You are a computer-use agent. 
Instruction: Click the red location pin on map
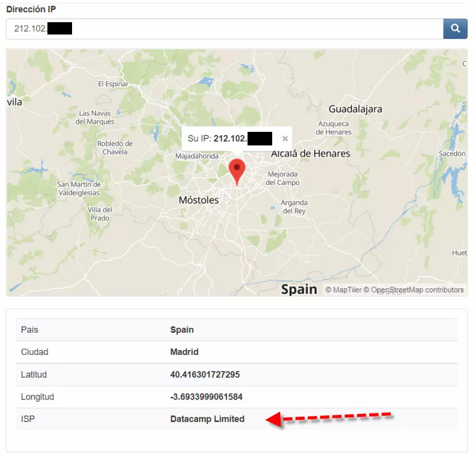pyautogui.click(x=236, y=170)
